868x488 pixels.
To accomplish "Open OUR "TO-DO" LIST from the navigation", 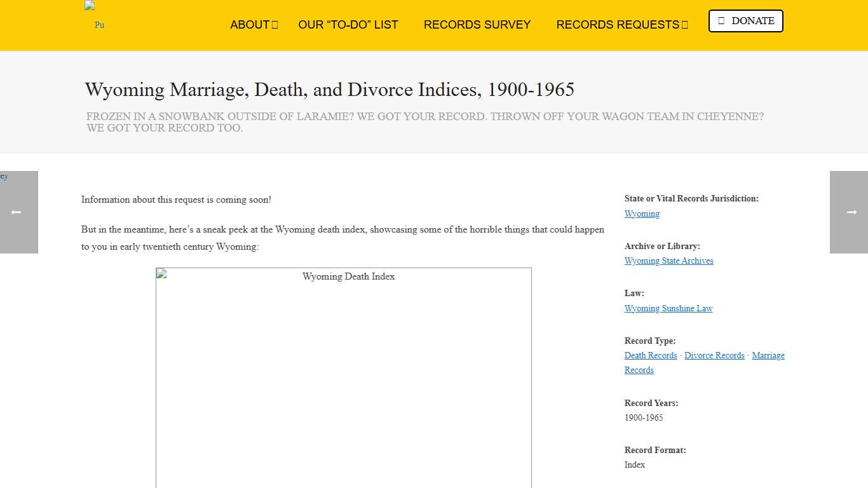I will 348,24.
